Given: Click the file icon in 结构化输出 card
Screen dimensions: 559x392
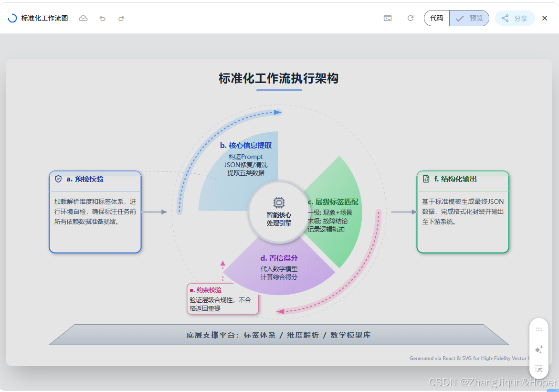Looking at the screenshot, I should [426, 179].
